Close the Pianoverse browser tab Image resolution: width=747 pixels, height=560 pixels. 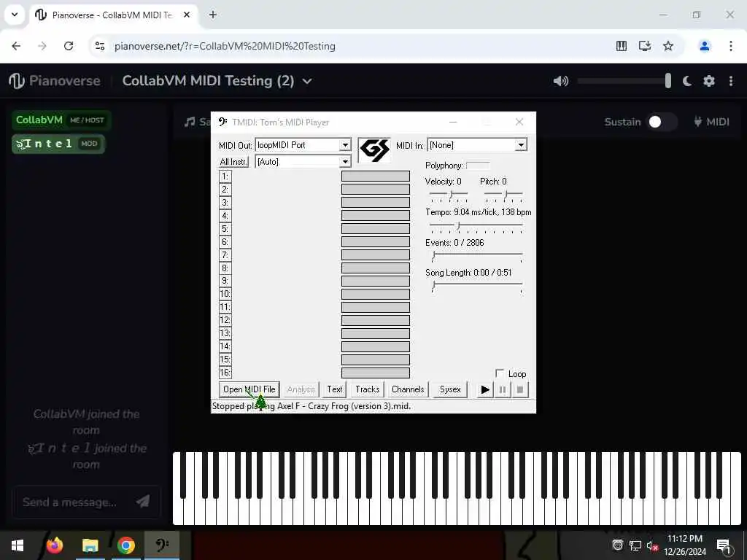(187, 15)
